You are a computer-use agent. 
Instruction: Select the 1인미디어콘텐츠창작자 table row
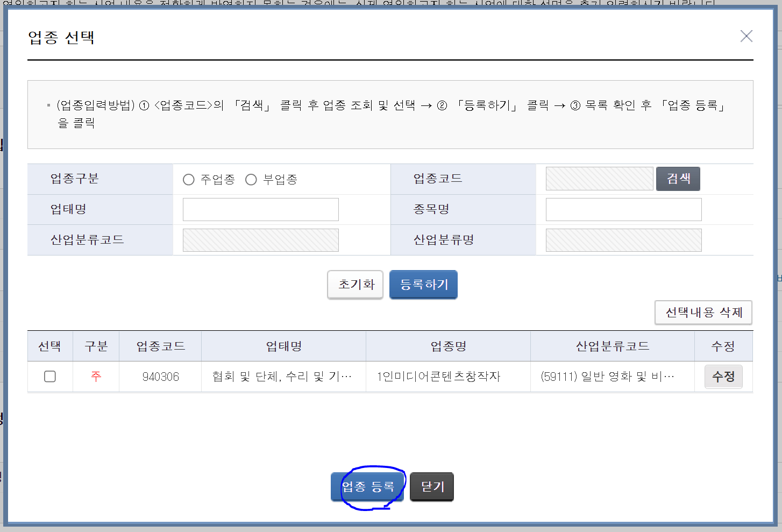(x=448, y=377)
